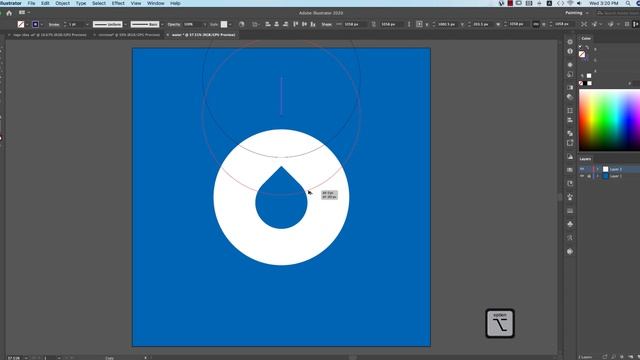Open the graphic Style swatch dropdown
Viewport: 640px width, 360px height.
(x=230, y=24)
